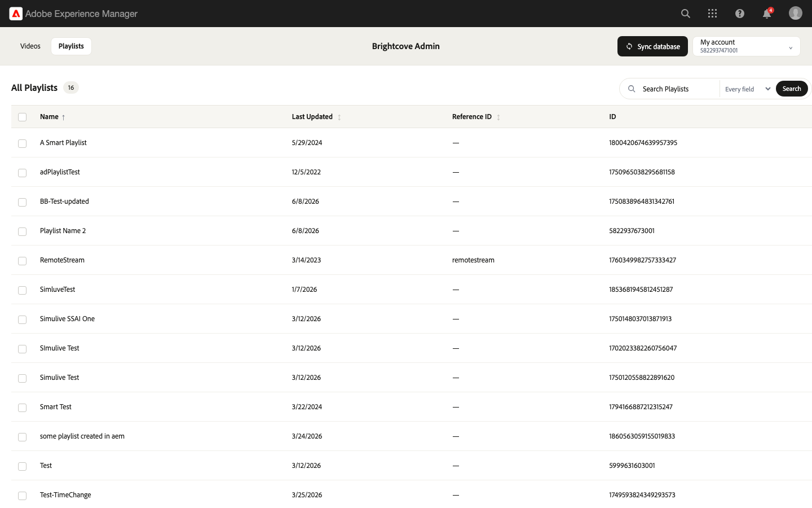Click ID 1800420674639957395

643,143
